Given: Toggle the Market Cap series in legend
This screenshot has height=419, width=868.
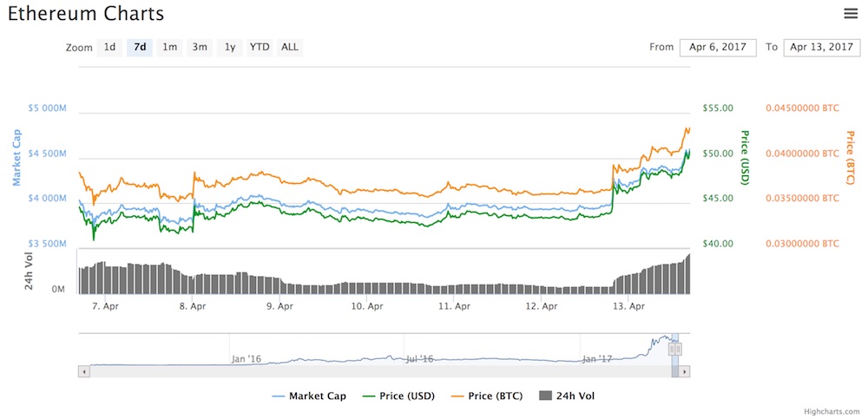Looking at the screenshot, I should 309,396.
